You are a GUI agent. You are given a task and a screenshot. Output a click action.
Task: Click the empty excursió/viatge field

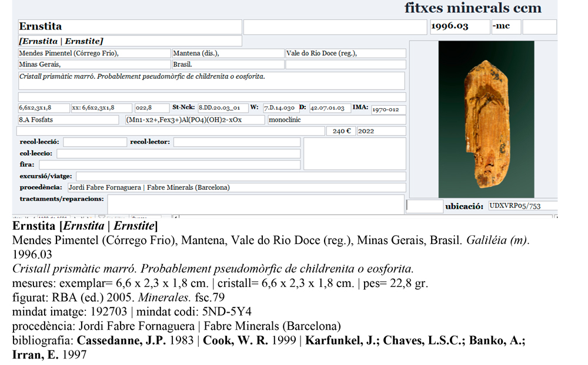point(240,176)
